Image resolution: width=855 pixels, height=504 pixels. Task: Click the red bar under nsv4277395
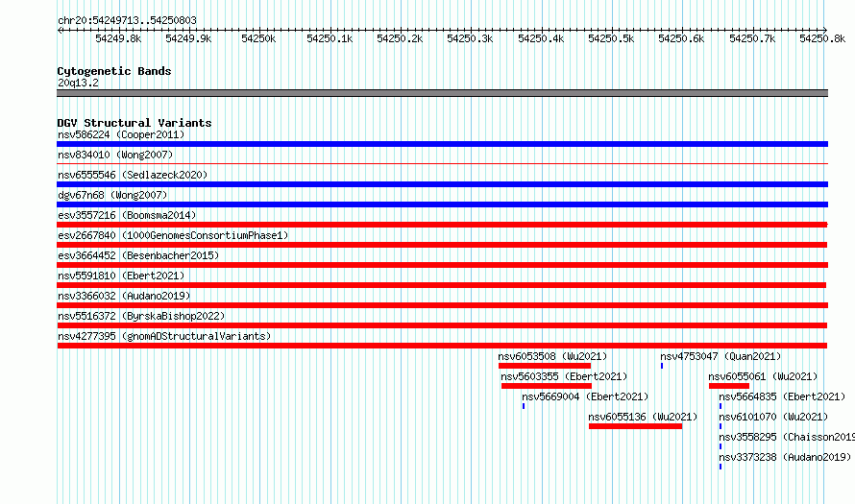[442, 346]
